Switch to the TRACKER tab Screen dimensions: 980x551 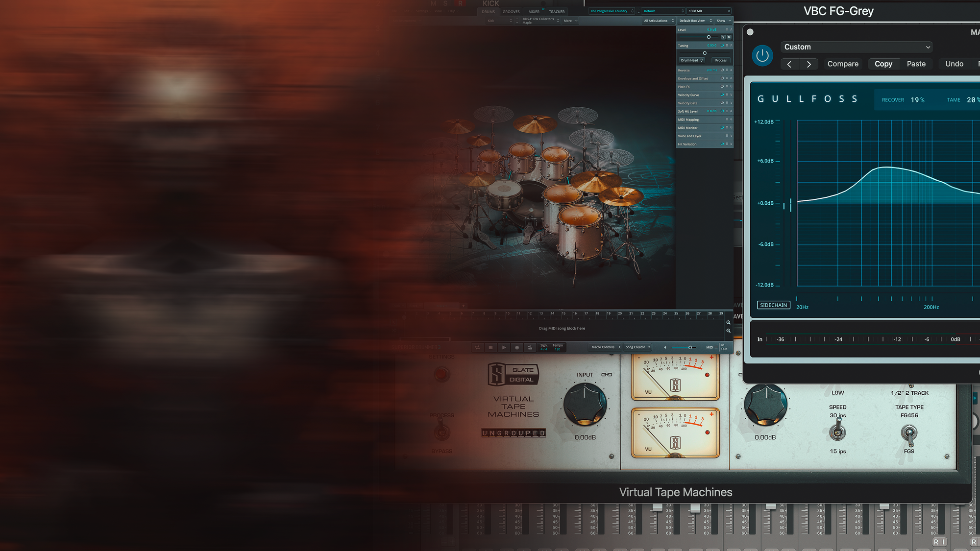tap(556, 12)
